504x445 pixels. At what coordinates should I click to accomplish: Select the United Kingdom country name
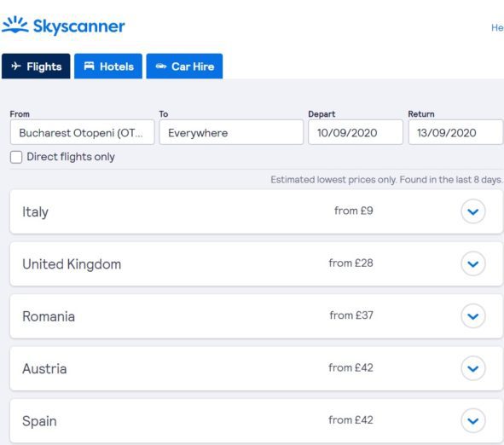point(72,264)
